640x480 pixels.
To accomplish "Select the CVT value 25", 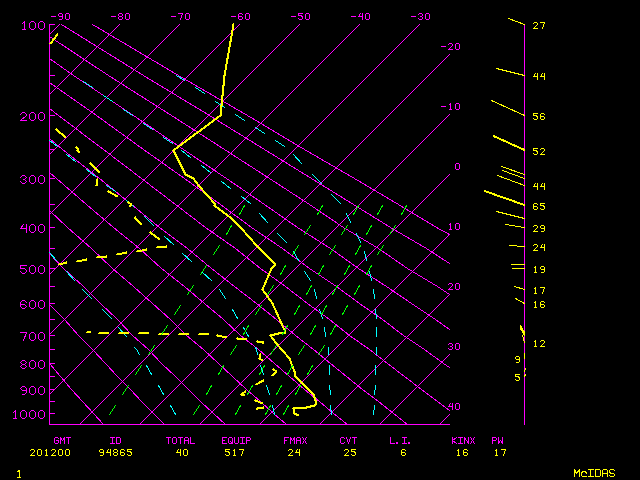I will tap(348, 453).
